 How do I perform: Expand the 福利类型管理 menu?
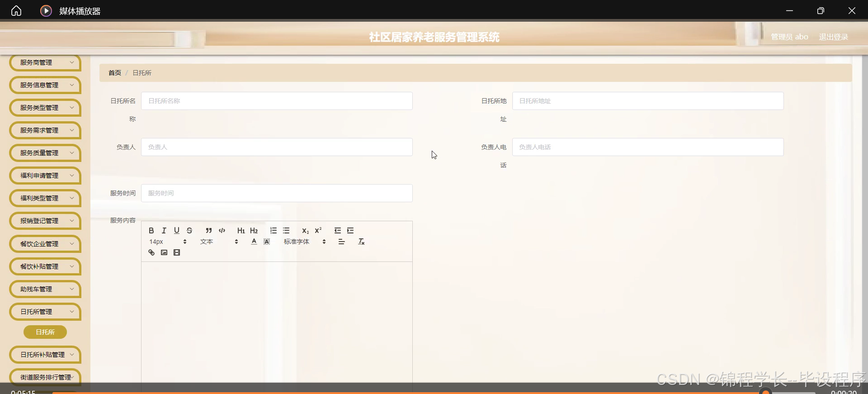(x=45, y=198)
